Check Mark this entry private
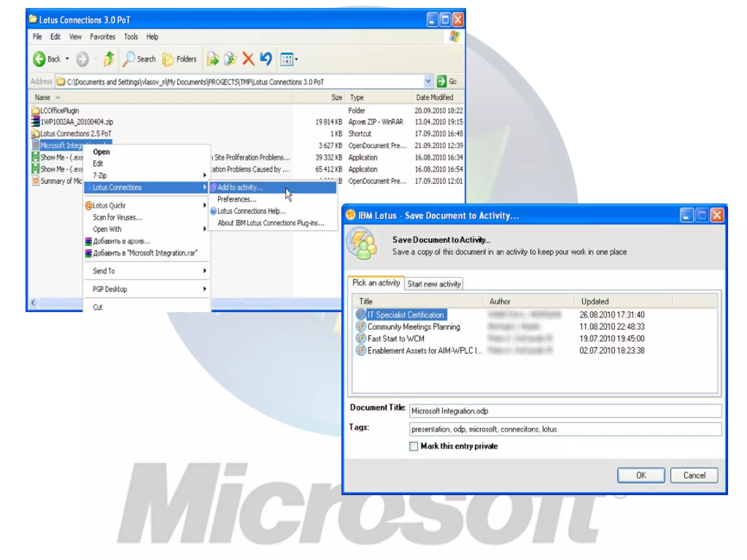Image resolution: width=747 pixels, height=560 pixels. pyautogui.click(x=413, y=446)
